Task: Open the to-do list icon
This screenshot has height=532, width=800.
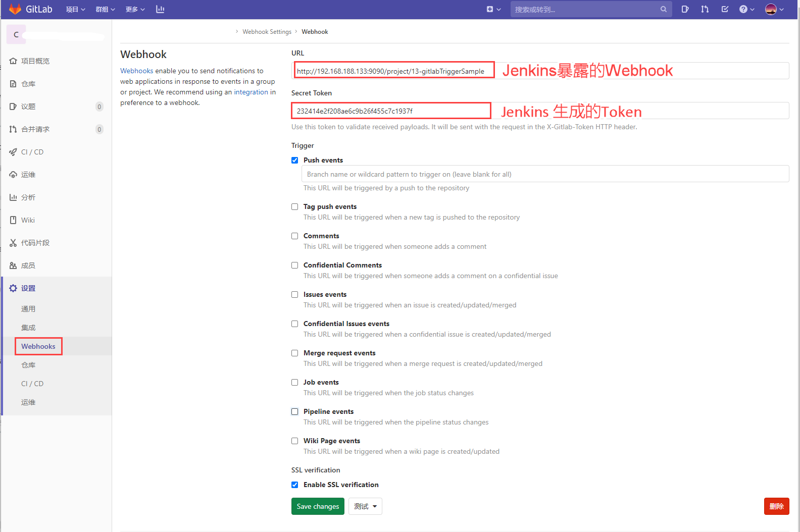Action: [725, 9]
